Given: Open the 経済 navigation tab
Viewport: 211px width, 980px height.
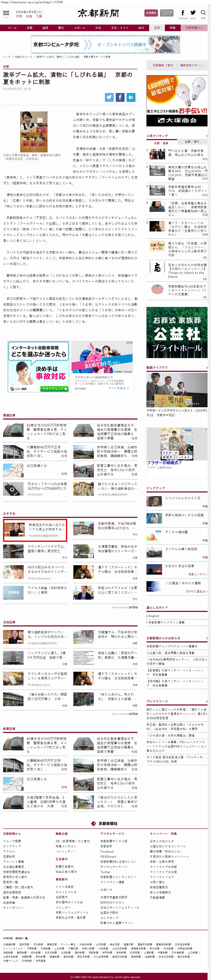Looking at the screenshot, I should pyautogui.click(x=157, y=28).
